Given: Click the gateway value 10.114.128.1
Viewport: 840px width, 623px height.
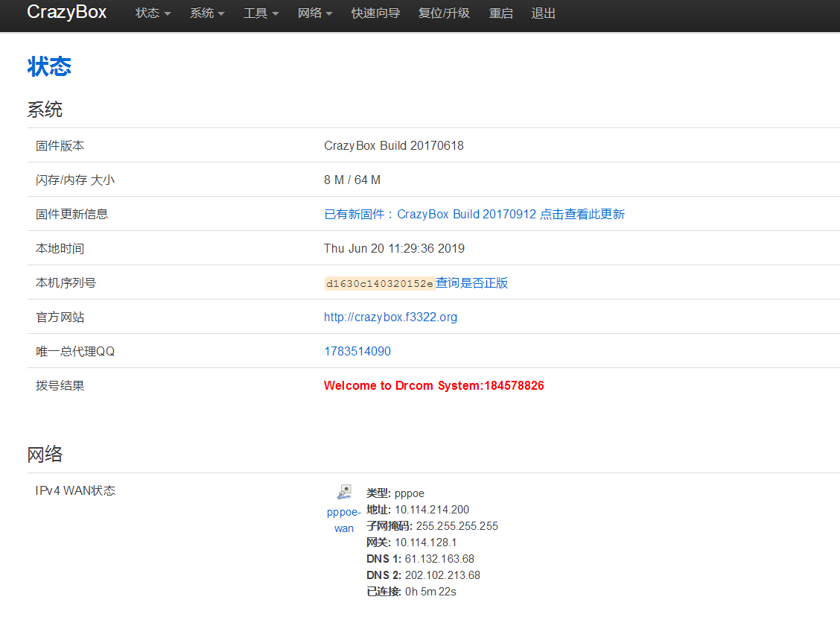Looking at the screenshot, I should coord(426,543).
